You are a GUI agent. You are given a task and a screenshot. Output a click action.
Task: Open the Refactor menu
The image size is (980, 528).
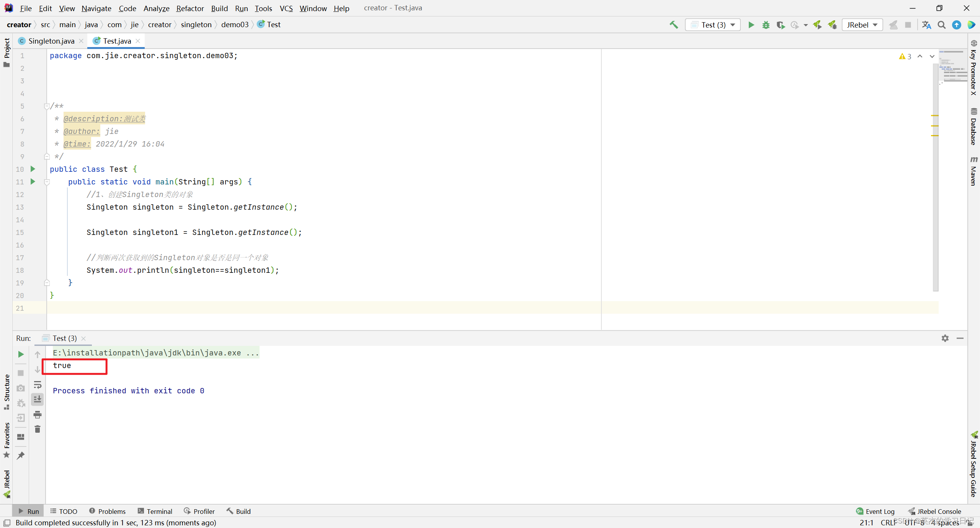[x=190, y=8]
